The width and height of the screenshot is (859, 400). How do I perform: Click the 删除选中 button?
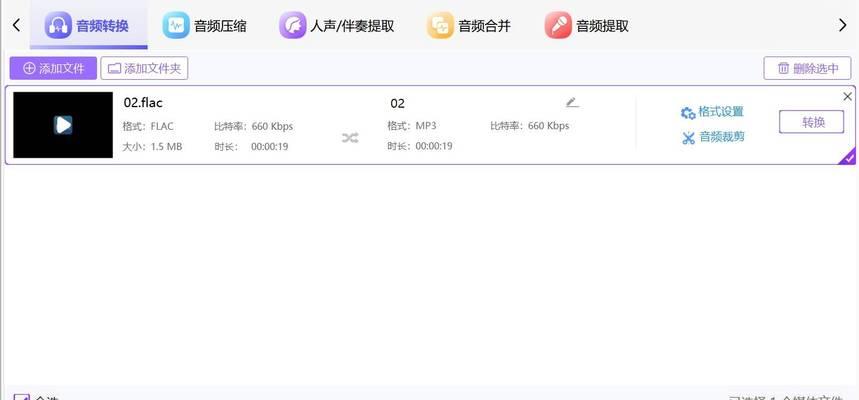tap(808, 68)
